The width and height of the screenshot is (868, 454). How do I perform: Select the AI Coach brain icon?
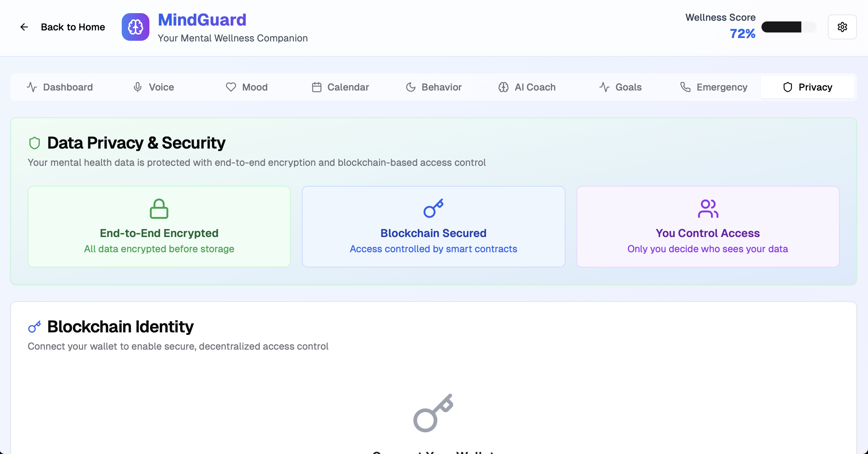503,87
